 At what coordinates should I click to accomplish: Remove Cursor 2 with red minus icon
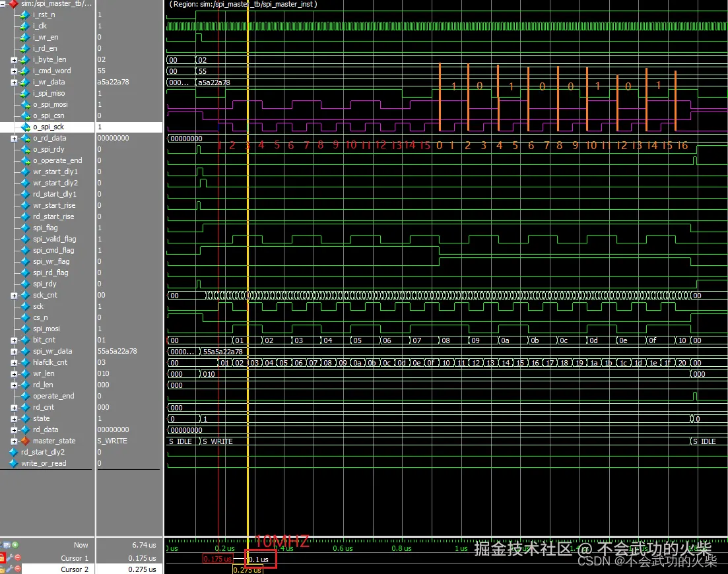(18, 569)
